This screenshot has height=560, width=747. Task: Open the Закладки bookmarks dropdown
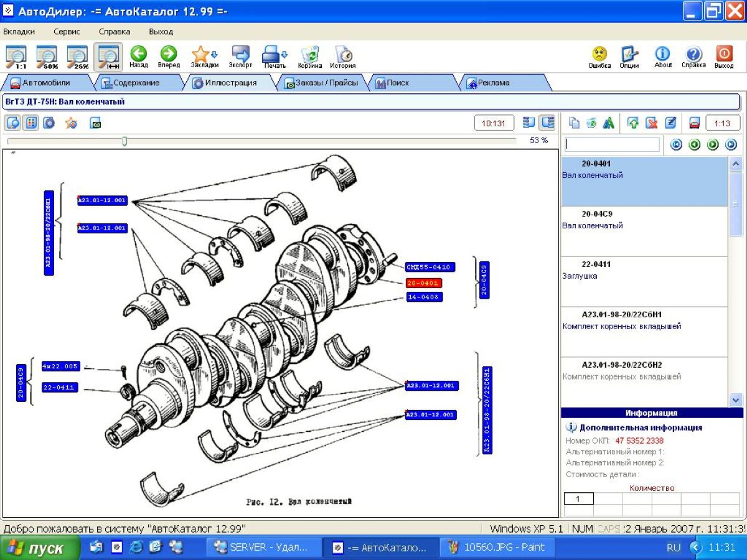(x=204, y=55)
